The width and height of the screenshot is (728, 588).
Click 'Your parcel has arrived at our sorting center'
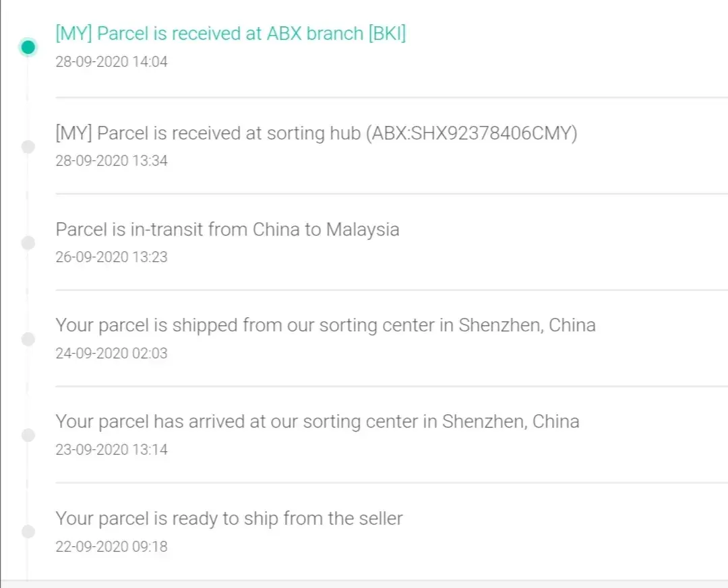pyautogui.click(x=317, y=422)
